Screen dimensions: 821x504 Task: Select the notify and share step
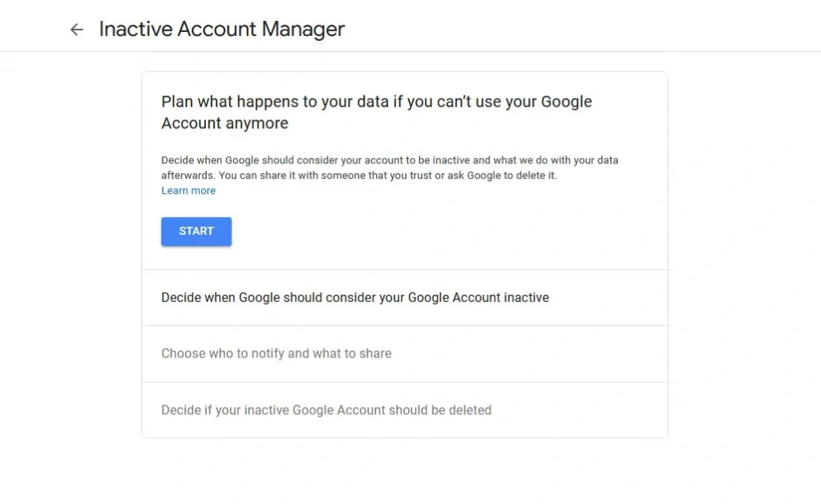[x=405, y=354]
